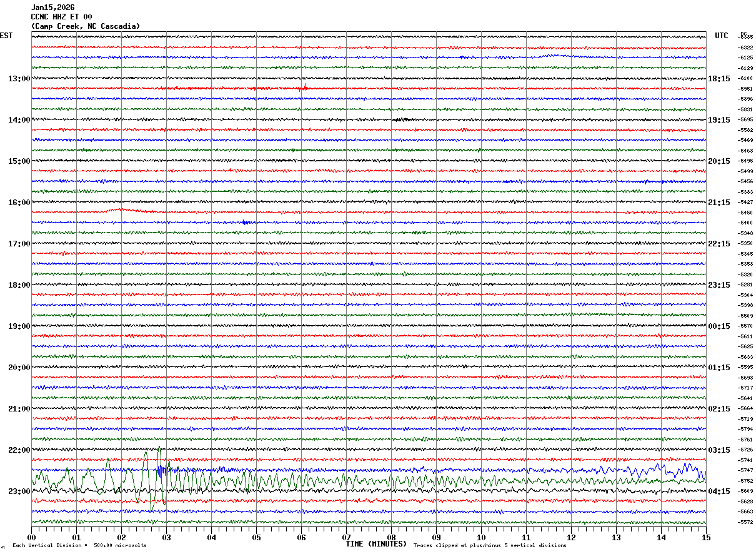Click the red spike near minute 06

304,87
